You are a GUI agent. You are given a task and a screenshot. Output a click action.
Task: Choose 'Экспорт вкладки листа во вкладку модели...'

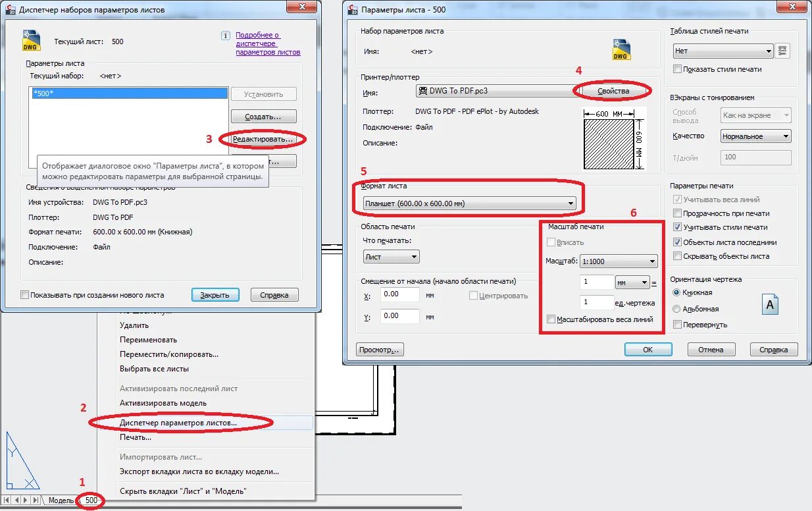(x=199, y=471)
